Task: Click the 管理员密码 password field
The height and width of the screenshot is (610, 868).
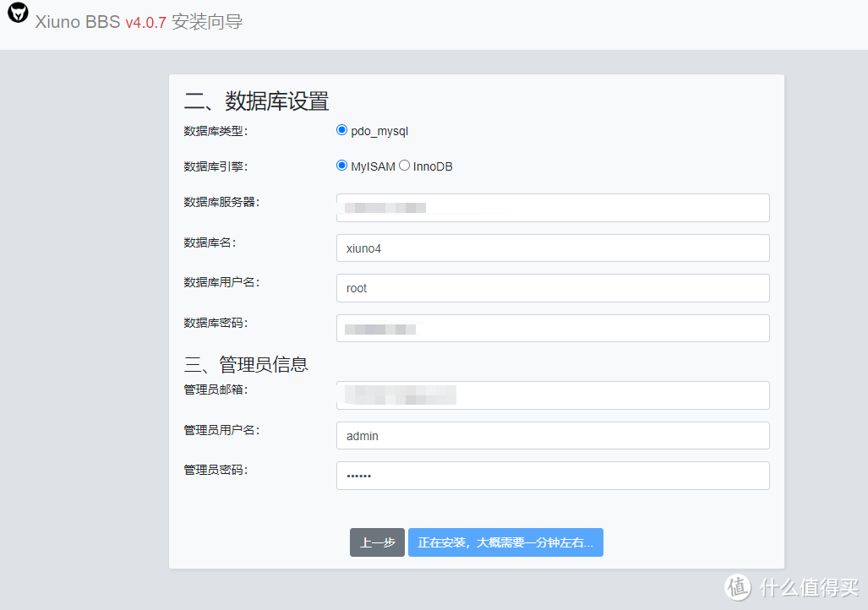Action: click(x=552, y=475)
